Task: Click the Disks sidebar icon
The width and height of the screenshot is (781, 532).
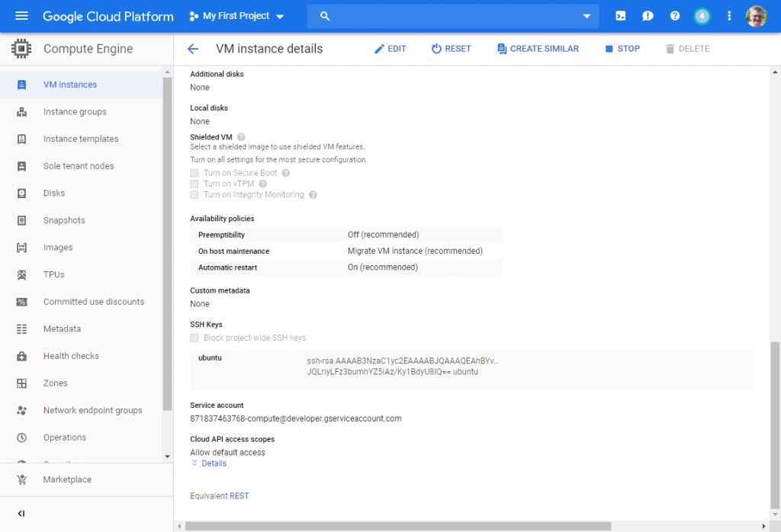Action: click(x=21, y=193)
